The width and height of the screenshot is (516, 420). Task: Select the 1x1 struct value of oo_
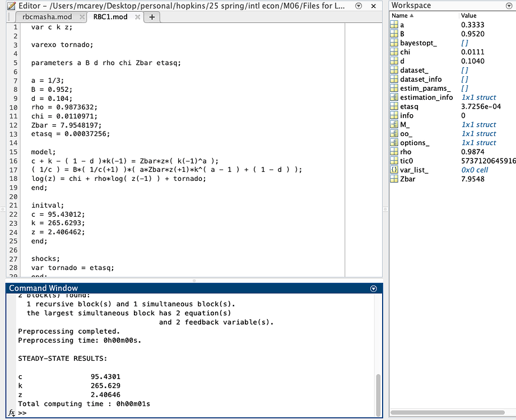(478, 133)
